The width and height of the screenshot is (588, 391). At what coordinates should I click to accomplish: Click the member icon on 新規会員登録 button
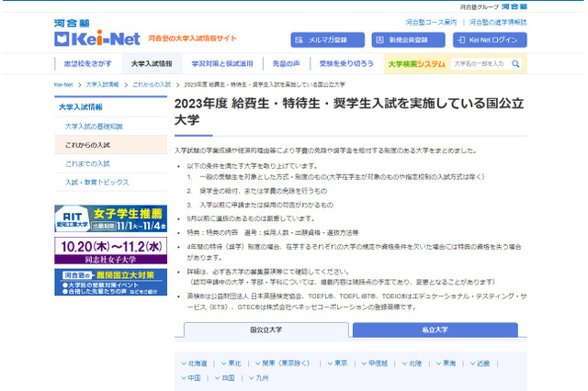[x=379, y=40]
